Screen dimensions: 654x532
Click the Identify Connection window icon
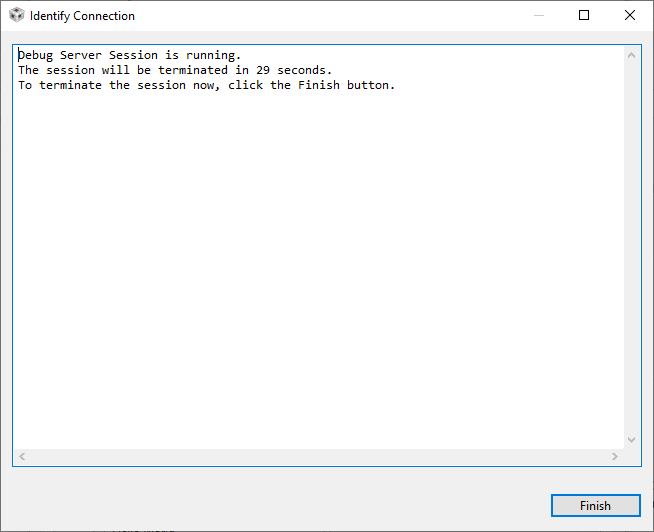click(x=16, y=16)
